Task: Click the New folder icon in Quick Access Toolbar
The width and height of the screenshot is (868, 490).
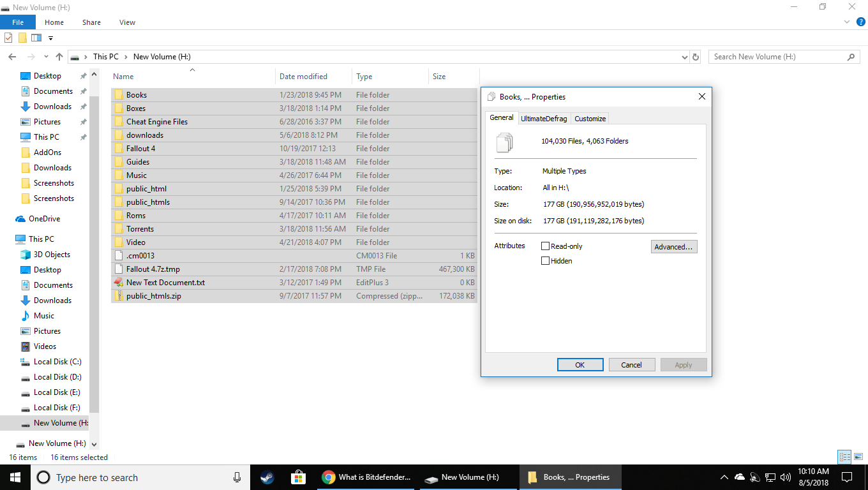Action: click(22, 38)
